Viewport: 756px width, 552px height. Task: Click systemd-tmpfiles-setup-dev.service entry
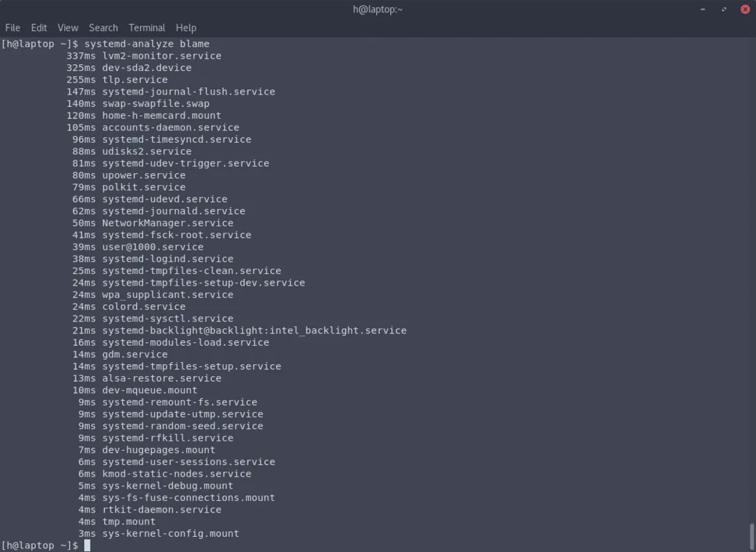point(188,283)
